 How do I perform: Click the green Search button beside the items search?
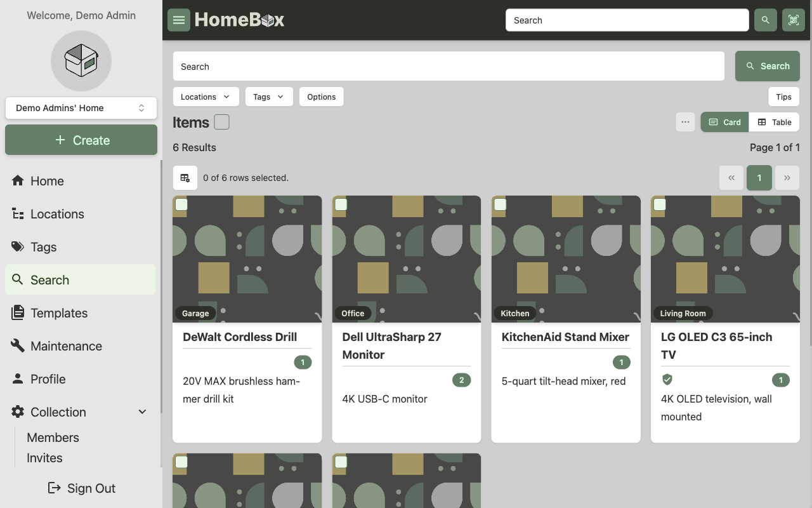[768, 66]
